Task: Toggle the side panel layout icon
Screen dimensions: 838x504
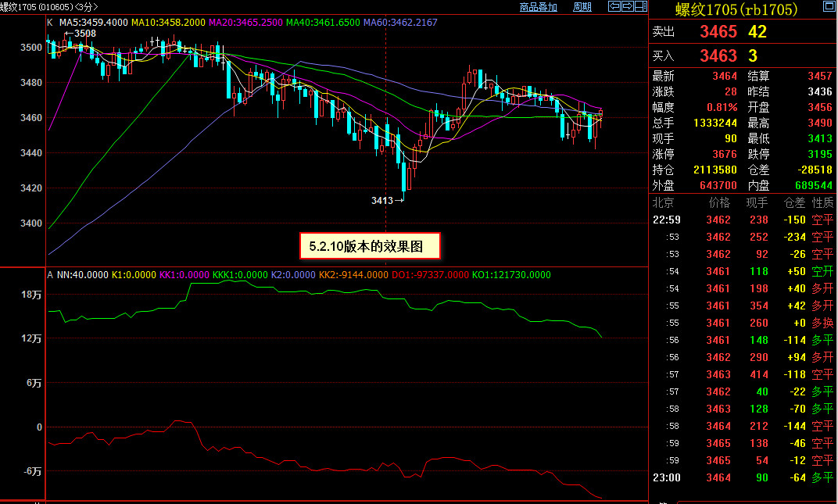Action: pos(639,7)
